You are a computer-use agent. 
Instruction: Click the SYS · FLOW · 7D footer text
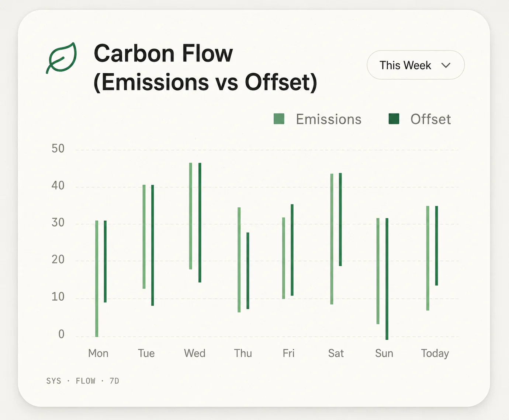point(83,381)
